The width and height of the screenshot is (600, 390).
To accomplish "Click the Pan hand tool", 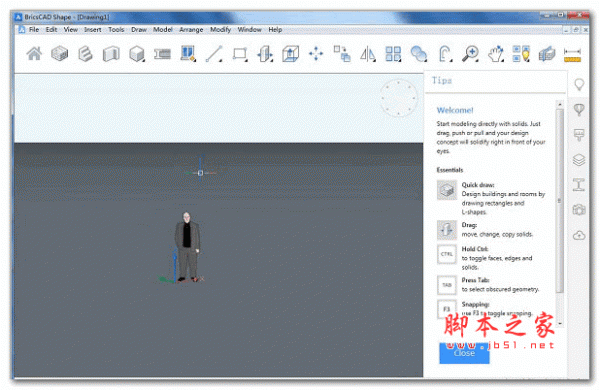I will coord(496,54).
